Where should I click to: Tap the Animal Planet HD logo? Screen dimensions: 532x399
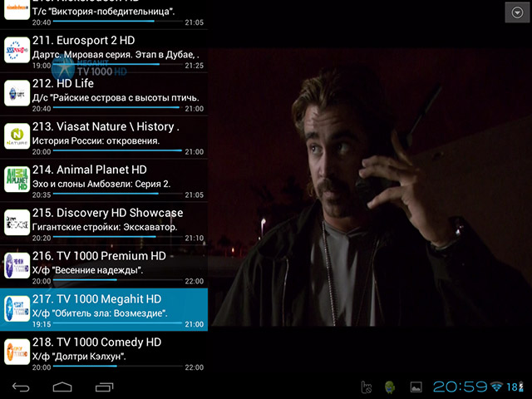[17, 180]
